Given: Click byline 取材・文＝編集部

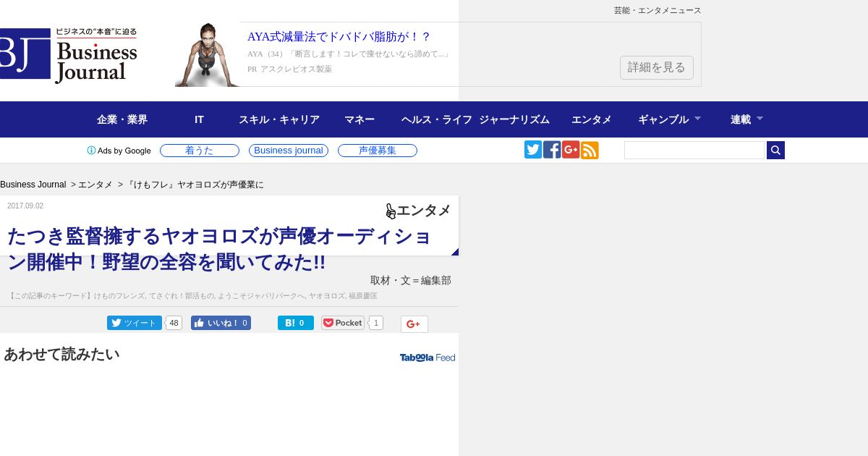Looking at the screenshot, I should tap(411, 280).
